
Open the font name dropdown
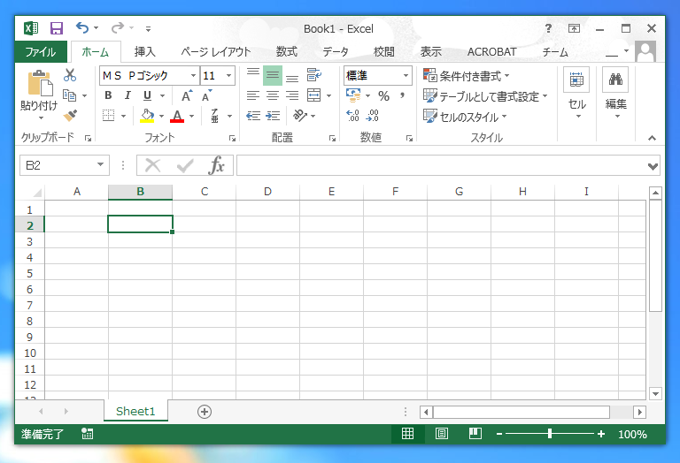tap(193, 76)
